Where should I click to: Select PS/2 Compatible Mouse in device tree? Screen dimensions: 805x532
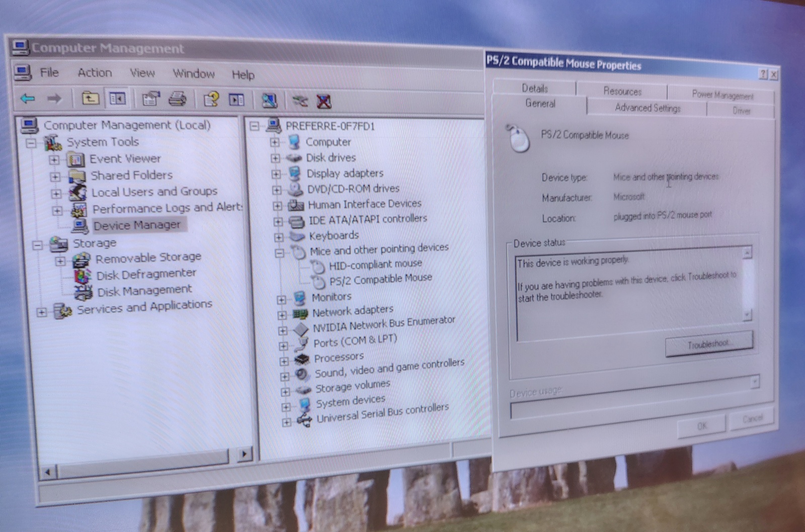(x=380, y=279)
